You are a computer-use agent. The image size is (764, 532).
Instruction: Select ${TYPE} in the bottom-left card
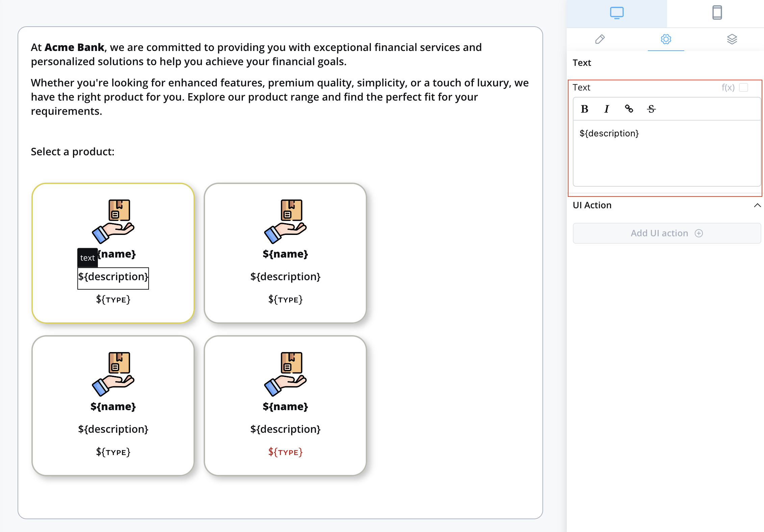coord(113,452)
